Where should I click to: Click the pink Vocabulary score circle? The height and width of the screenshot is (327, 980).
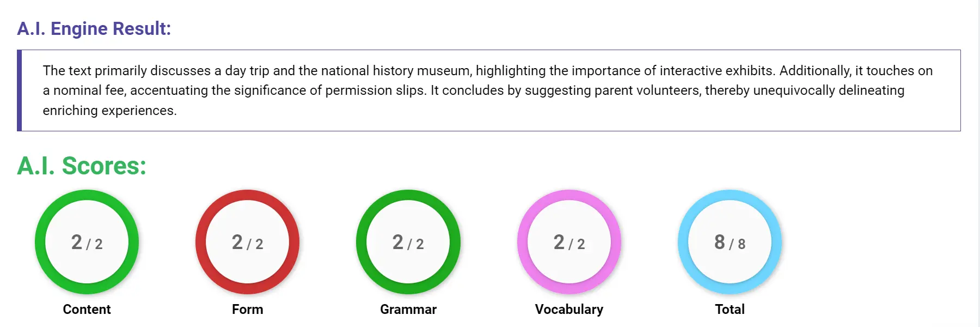tap(569, 243)
